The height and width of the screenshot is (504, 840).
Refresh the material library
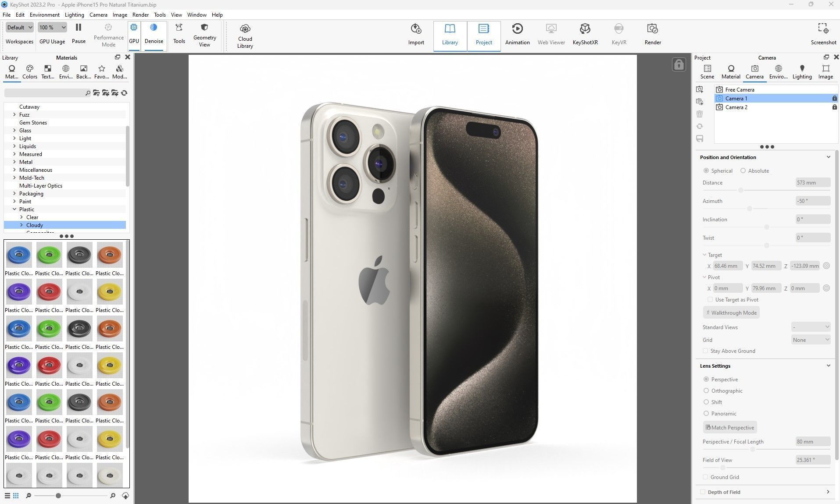pos(124,93)
